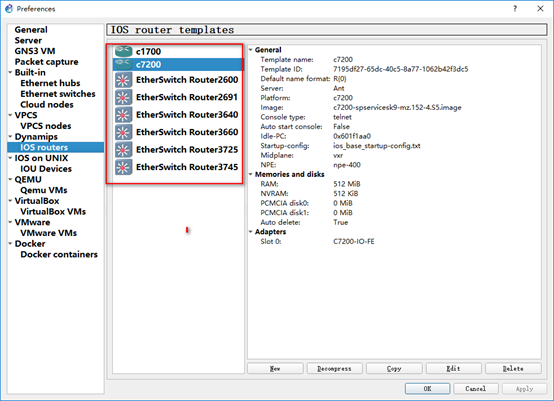Collapse the Built-in tree section arrow
The width and height of the screenshot is (554, 401).
point(10,72)
